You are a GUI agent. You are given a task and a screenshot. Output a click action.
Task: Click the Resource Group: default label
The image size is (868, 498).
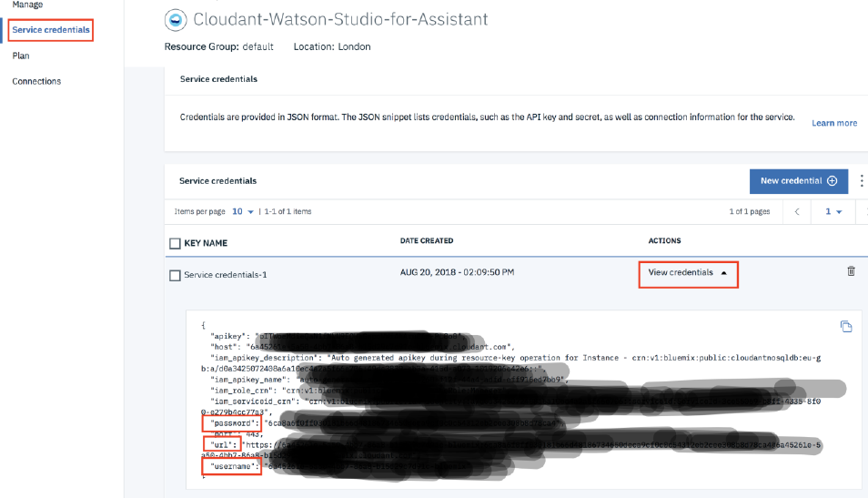pyautogui.click(x=218, y=46)
